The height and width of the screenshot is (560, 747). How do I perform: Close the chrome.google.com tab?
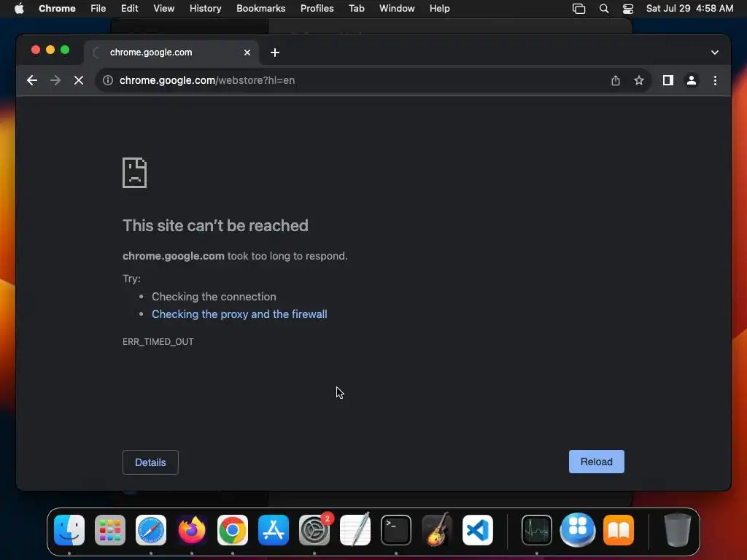[x=247, y=52]
